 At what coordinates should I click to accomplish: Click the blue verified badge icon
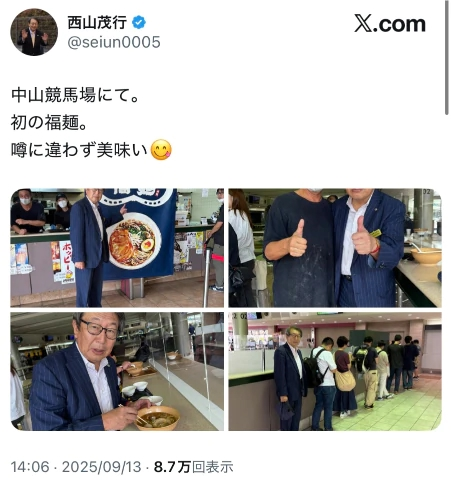139,23
